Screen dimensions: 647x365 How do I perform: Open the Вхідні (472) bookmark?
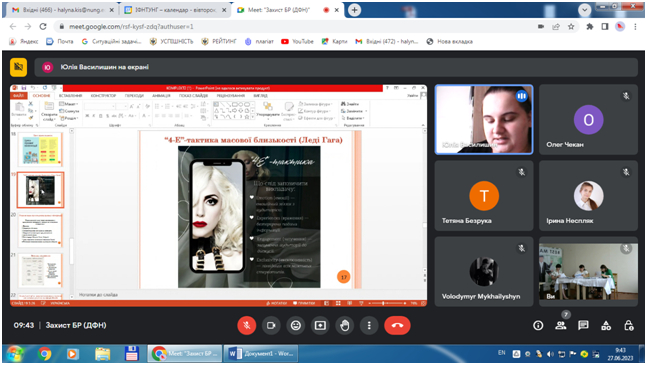point(387,42)
